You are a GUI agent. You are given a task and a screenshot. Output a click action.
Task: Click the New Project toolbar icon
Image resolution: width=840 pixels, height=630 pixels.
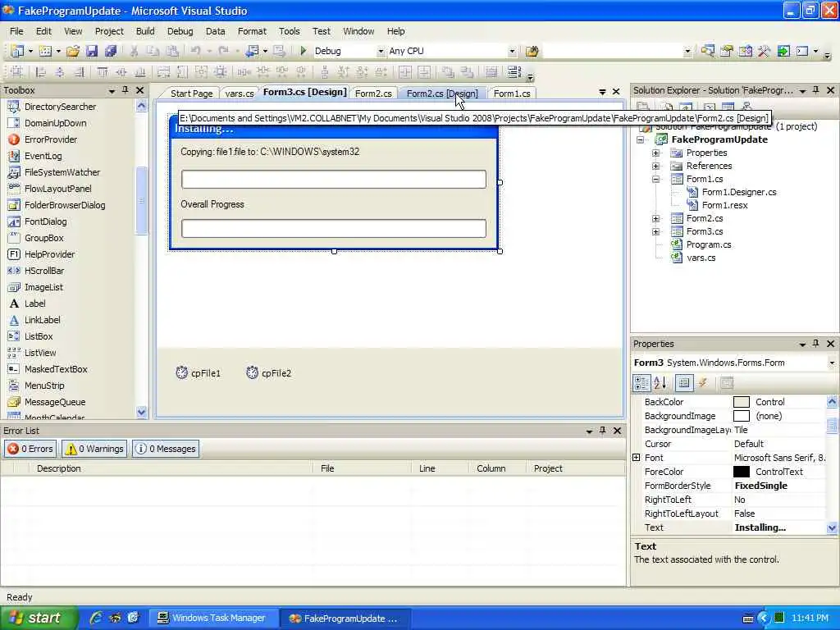point(18,51)
